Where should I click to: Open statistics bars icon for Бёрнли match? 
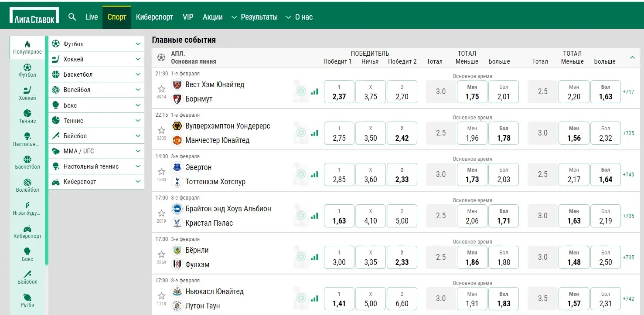point(314,257)
